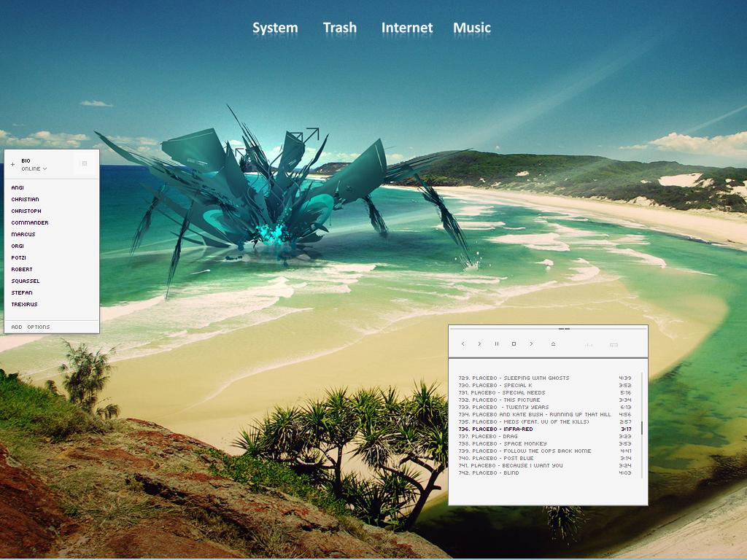Select contact COMMANDER
Image resolution: width=747 pixels, height=560 pixels.
(x=30, y=223)
